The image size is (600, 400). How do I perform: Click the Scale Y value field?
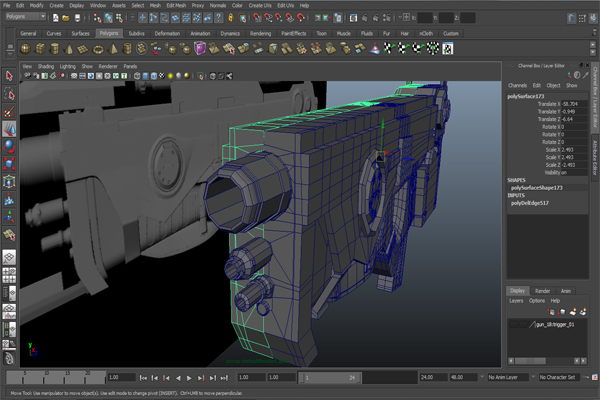click(574, 157)
